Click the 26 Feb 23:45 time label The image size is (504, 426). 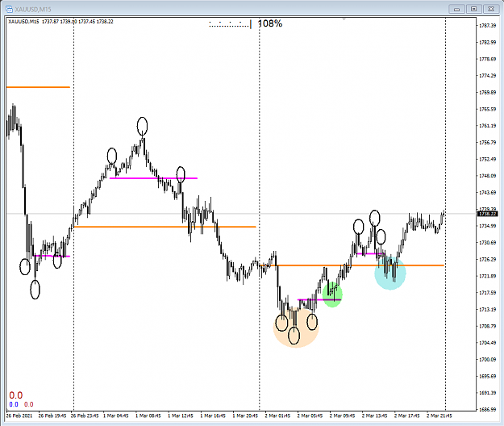tap(85, 416)
